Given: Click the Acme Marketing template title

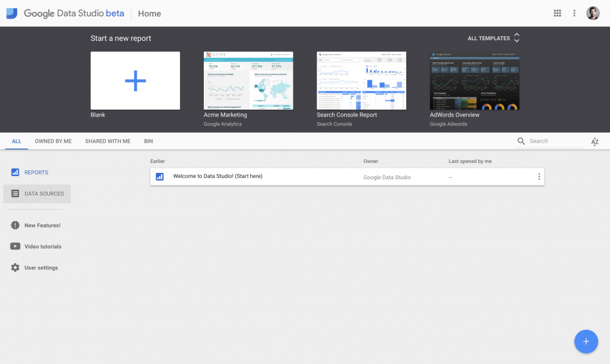Looking at the screenshot, I should pos(225,115).
